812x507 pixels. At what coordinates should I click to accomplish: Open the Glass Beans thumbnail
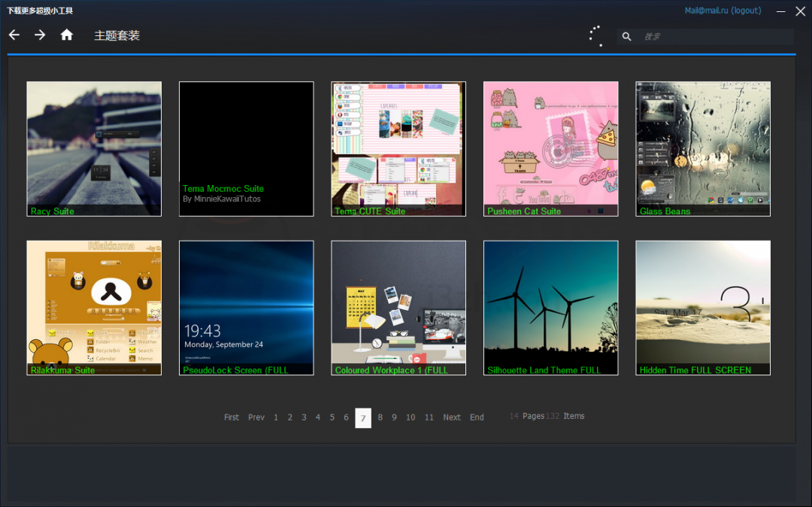[703, 149]
